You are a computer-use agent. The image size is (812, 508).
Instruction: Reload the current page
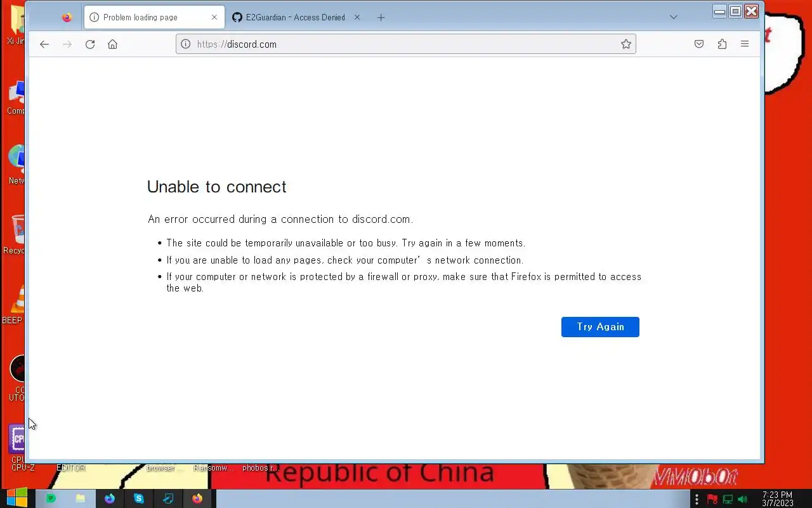(90, 44)
